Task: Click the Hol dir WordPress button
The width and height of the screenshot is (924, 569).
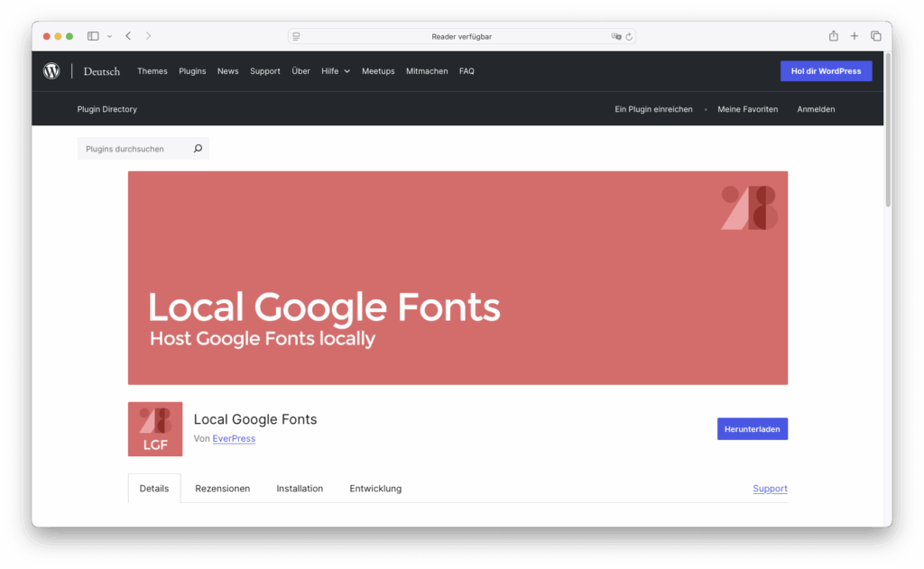Action: pyautogui.click(x=827, y=71)
